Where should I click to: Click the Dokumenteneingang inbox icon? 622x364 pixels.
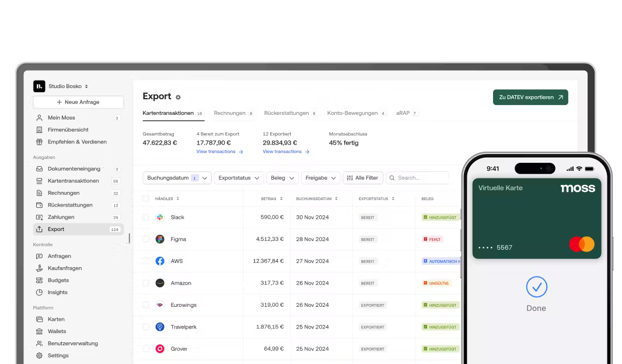tap(39, 169)
